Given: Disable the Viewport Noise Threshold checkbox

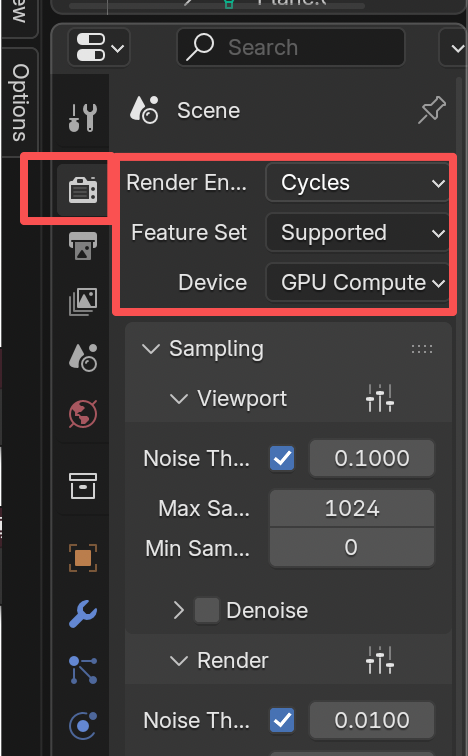Looking at the screenshot, I should (x=282, y=458).
